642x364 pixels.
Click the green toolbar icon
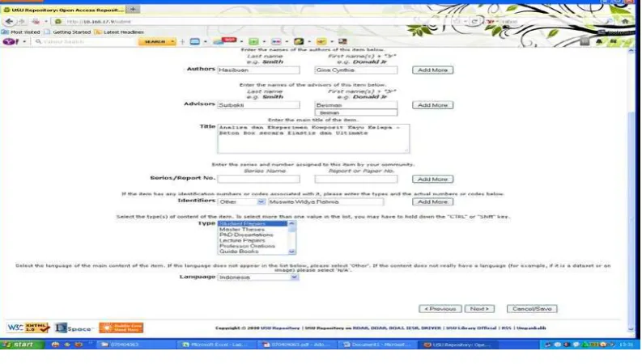[x=253, y=42]
